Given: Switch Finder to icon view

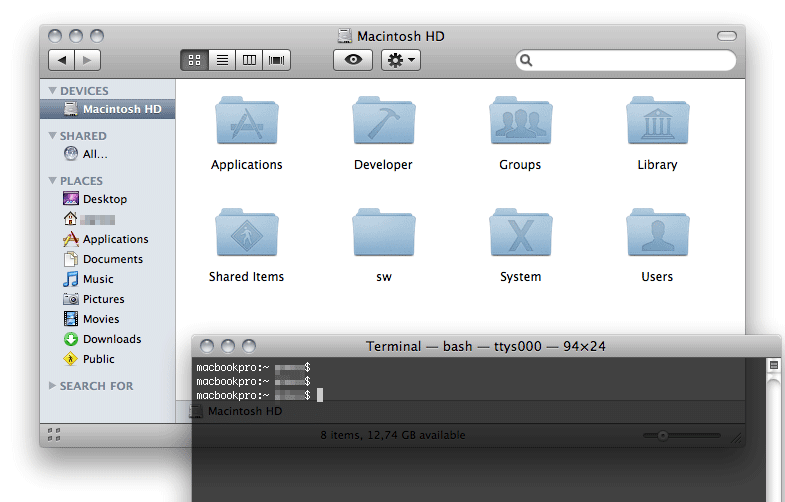Looking at the screenshot, I should [x=194, y=60].
